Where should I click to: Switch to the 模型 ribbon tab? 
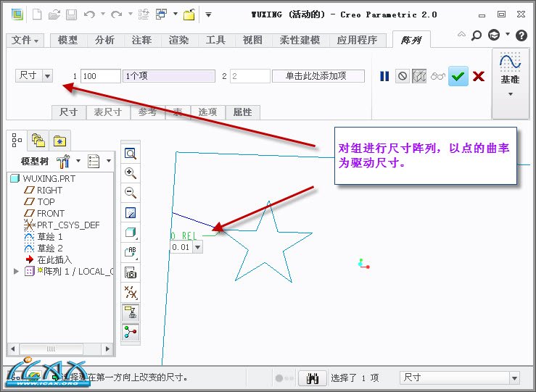point(67,41)
